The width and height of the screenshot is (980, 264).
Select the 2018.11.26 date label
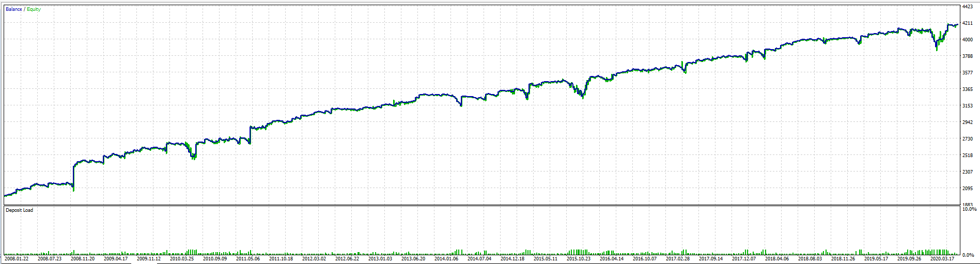click(843, 259)
